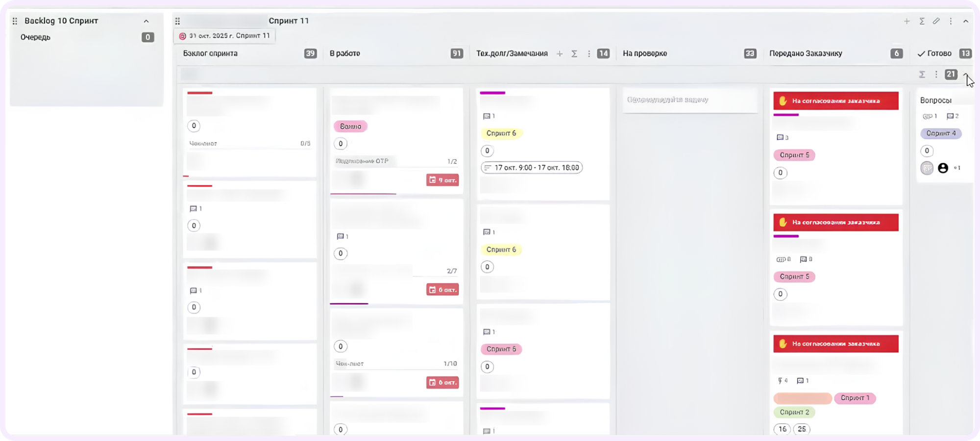Click the Важно pink label

[350, 126]
